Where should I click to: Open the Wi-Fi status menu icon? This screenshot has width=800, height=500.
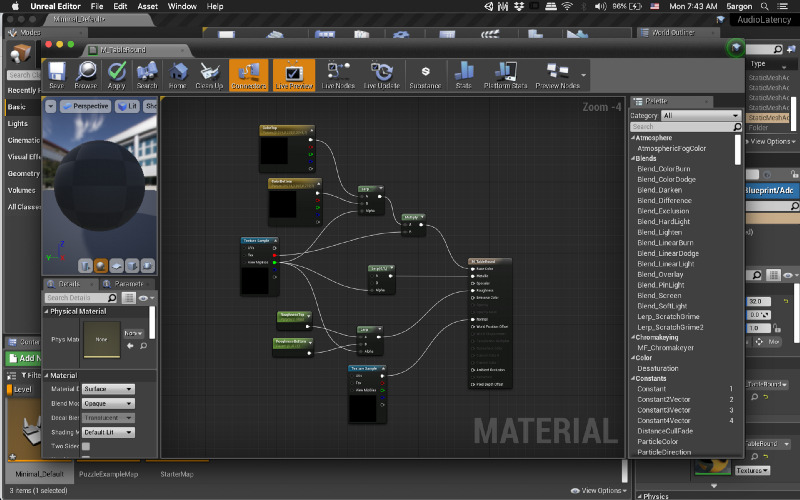pyautogui.click(x=567, y=6)
